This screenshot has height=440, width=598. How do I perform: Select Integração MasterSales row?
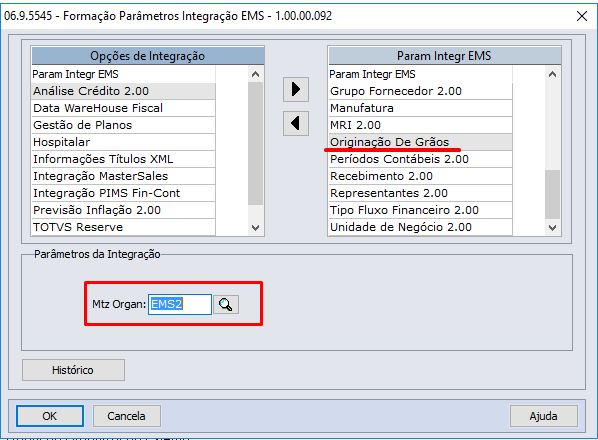[x=124, y=176]
